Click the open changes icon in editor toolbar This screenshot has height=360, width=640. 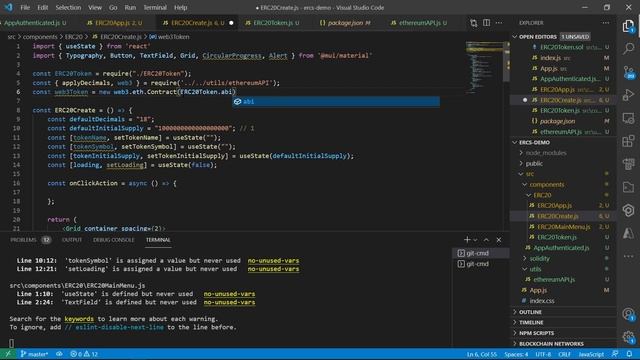(473, 23)
